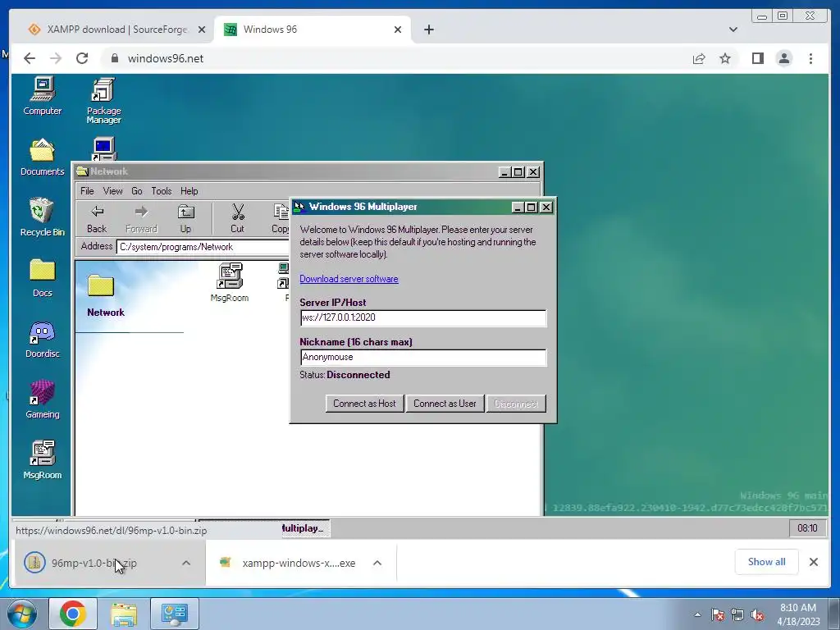The image size is (840, 630).
Task: Open the Tools menu in Network window
Action: pyautogui.click(x=162, y=190)
